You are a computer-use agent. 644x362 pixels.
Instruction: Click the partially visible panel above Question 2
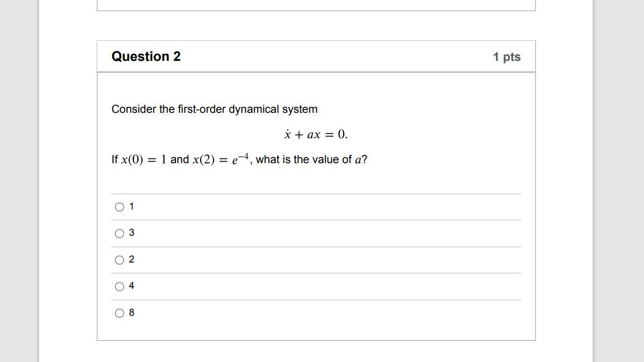point(316,6)
